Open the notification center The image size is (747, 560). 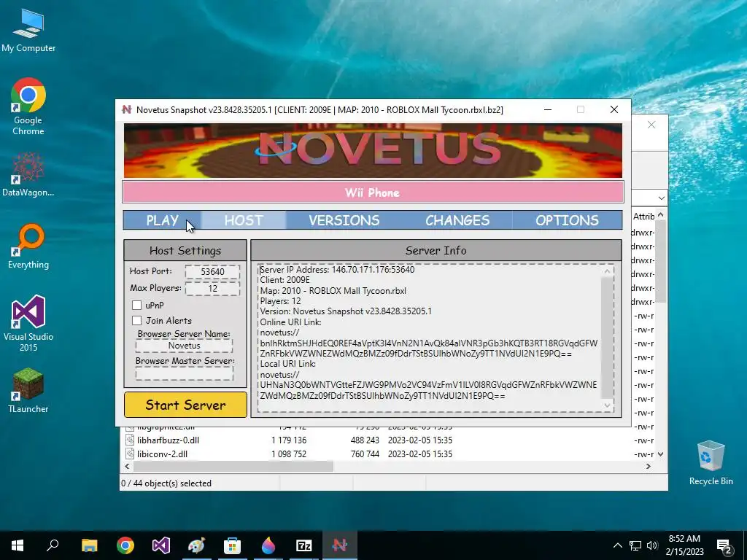[x=724, y=546]
